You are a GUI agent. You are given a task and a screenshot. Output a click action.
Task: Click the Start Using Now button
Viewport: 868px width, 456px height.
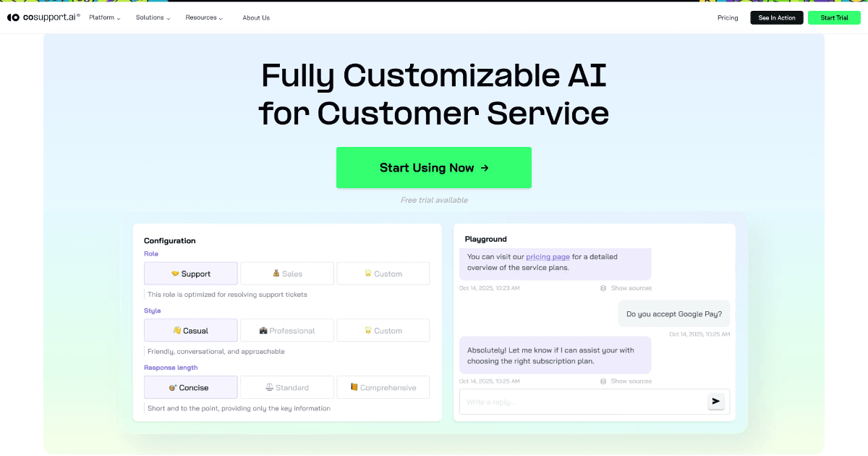point(433,167)
